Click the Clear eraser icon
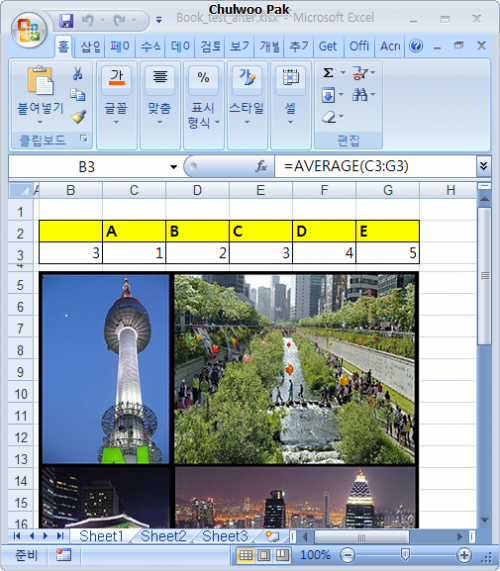This screenshot has width=500, height=571. tap(329, 117)
